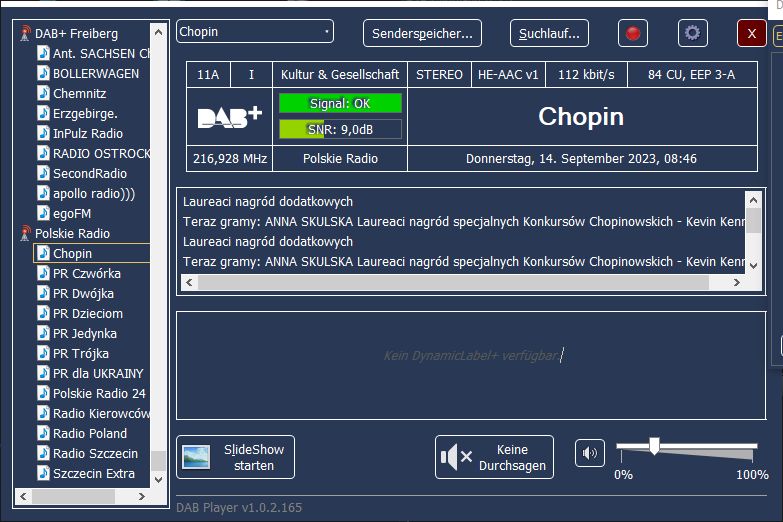The image size is (783, 522).
Task: Start the Suchlauf station scan
Action: pyautogui.click(x=549, y=33)
